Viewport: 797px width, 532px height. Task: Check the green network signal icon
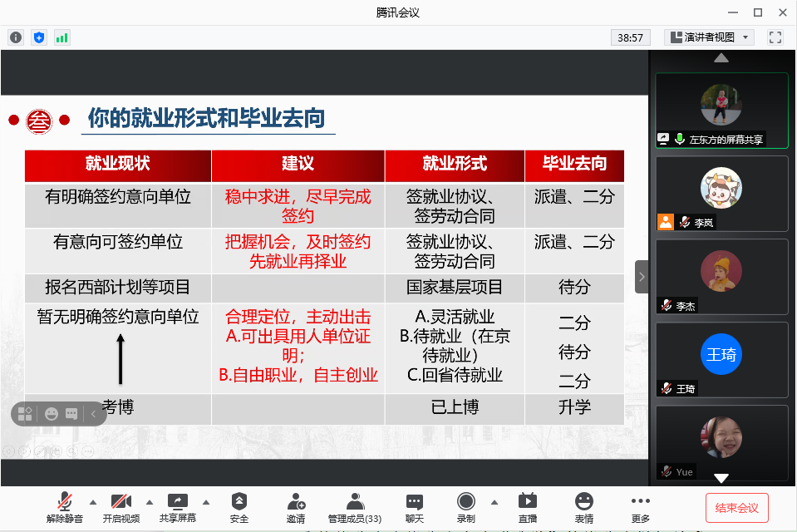pyautogui.click(x=62, y=37)
